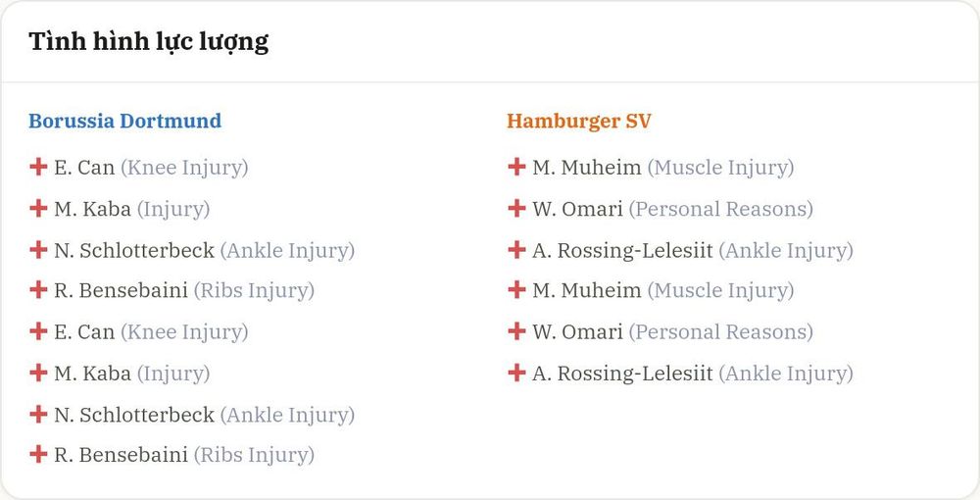980x500 pixels.
Task: Open the Borussia Dortmund team heading
Action: pyautogui.click(x=125, y=120)
